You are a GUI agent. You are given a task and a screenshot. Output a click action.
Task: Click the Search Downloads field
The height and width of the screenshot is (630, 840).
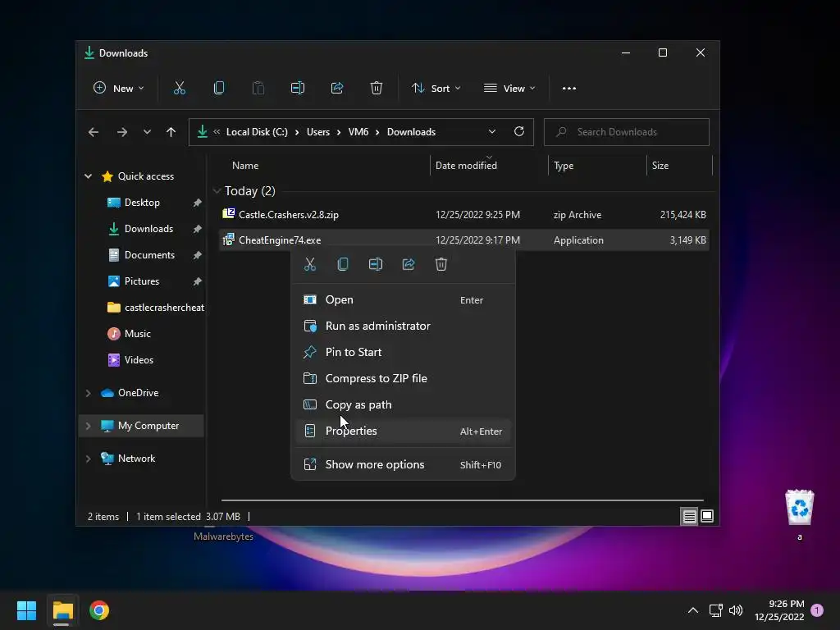pos(626,132)
